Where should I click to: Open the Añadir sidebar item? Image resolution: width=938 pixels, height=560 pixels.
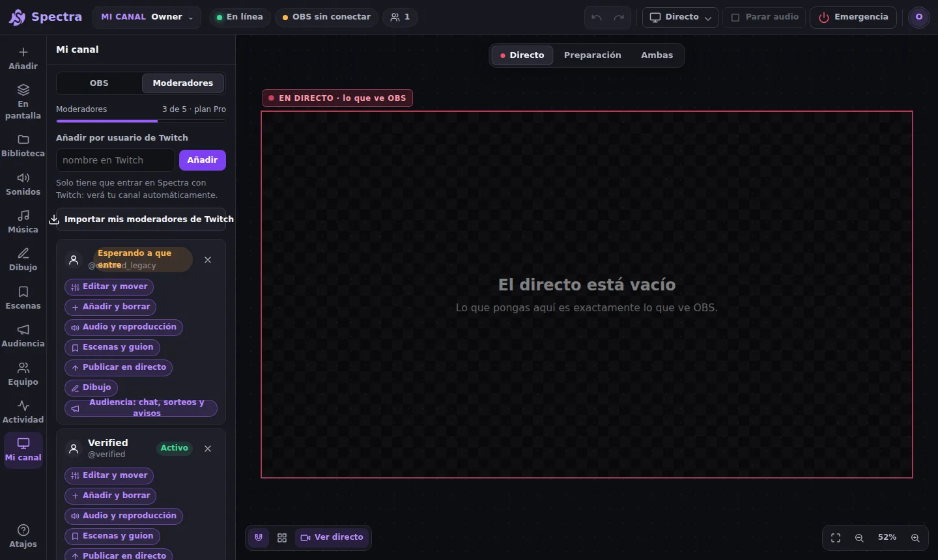(23, 59)
